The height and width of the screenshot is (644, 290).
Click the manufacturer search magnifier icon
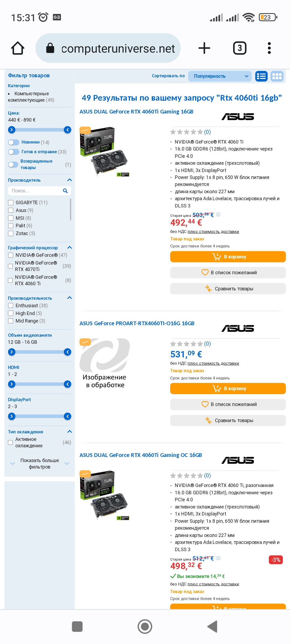point(65,191)
